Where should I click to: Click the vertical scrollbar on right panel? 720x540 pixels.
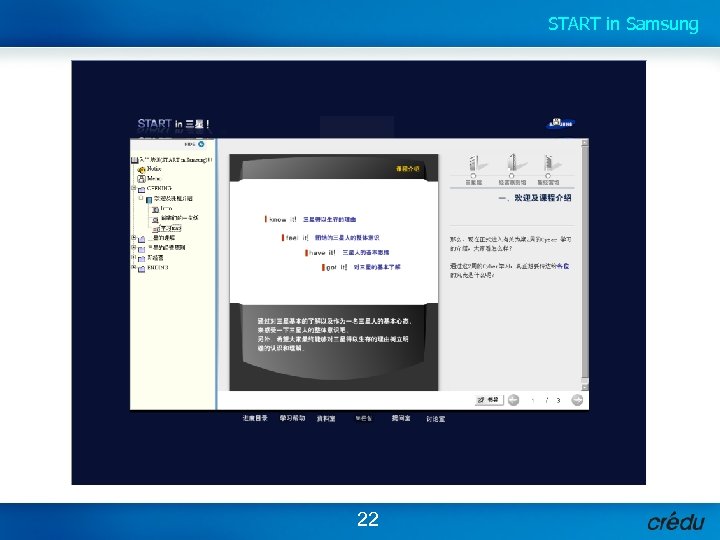click(585, 265)
